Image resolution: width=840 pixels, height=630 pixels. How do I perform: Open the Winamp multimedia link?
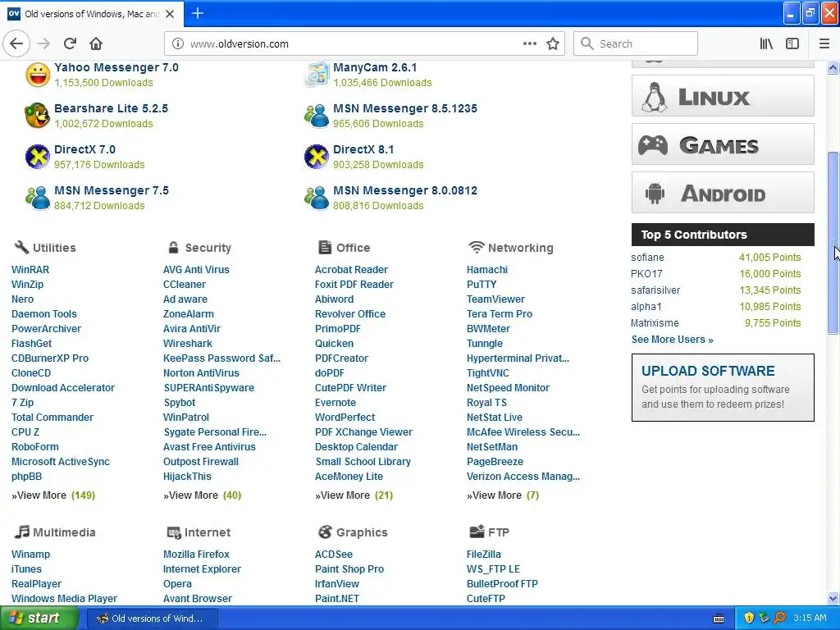[x=30, y=554]
